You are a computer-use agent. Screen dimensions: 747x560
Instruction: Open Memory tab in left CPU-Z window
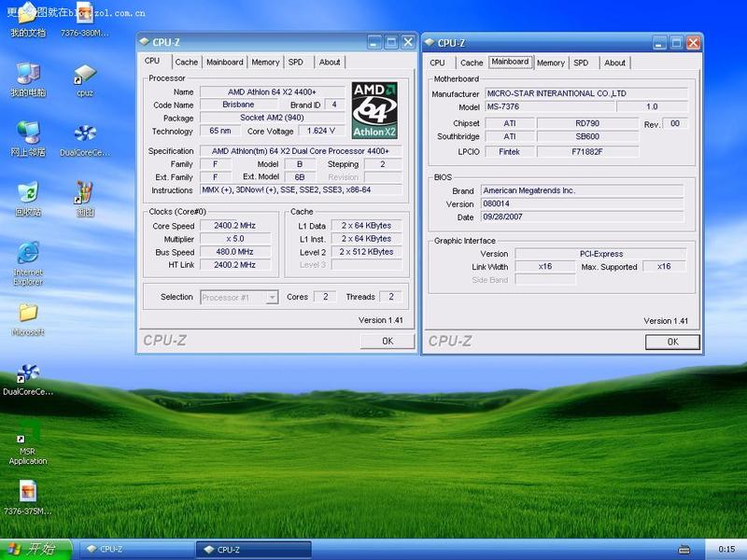pos(265,62)
